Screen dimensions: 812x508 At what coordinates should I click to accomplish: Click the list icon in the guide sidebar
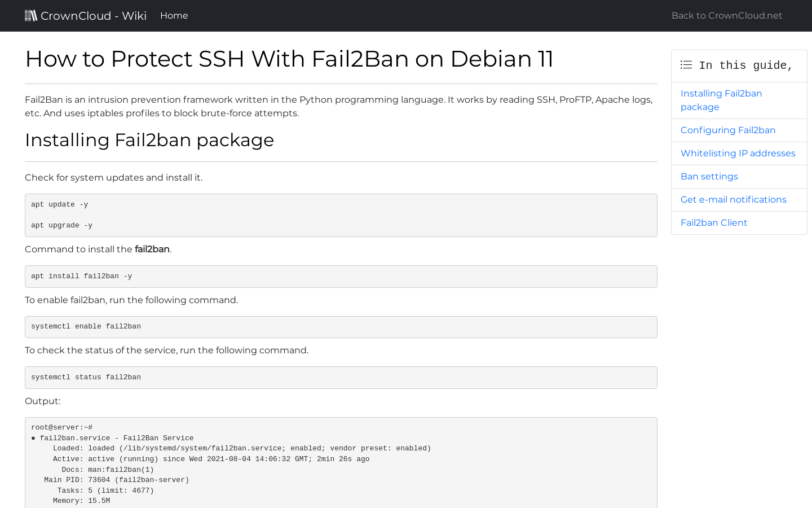coord(686,64)
